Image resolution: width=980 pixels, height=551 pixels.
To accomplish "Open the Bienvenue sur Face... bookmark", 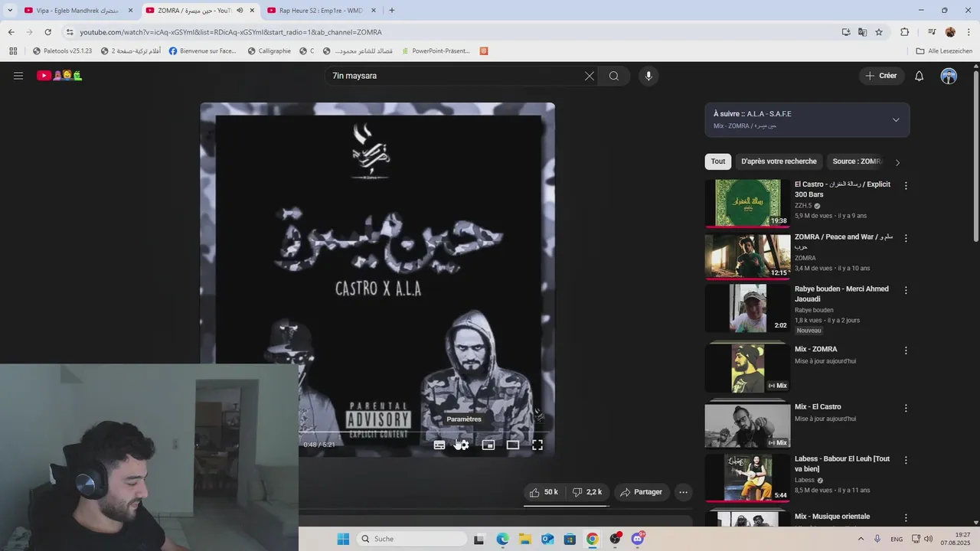I will click(x=203, y=51).
